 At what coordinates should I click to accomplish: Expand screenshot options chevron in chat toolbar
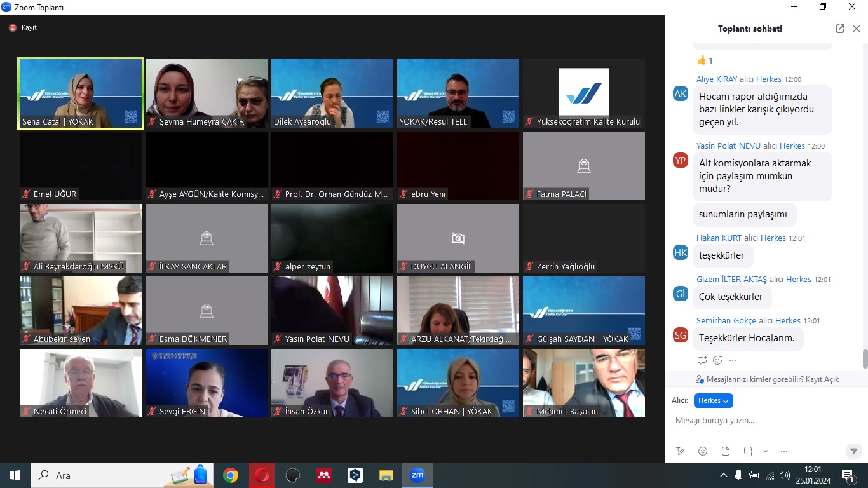pyautogui.click(x=766, y=451)
